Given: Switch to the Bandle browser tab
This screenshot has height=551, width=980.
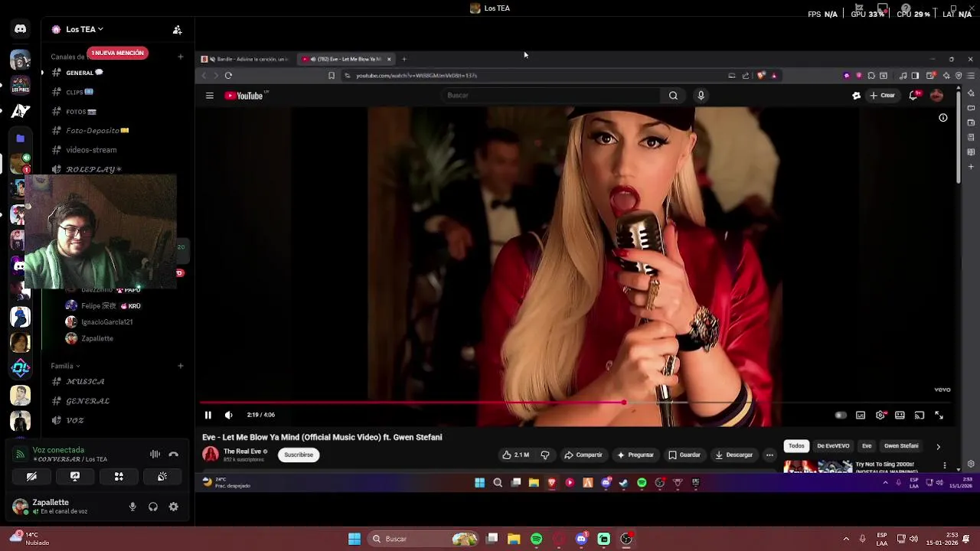Looking at the screenshot, I should pos(247,59).
